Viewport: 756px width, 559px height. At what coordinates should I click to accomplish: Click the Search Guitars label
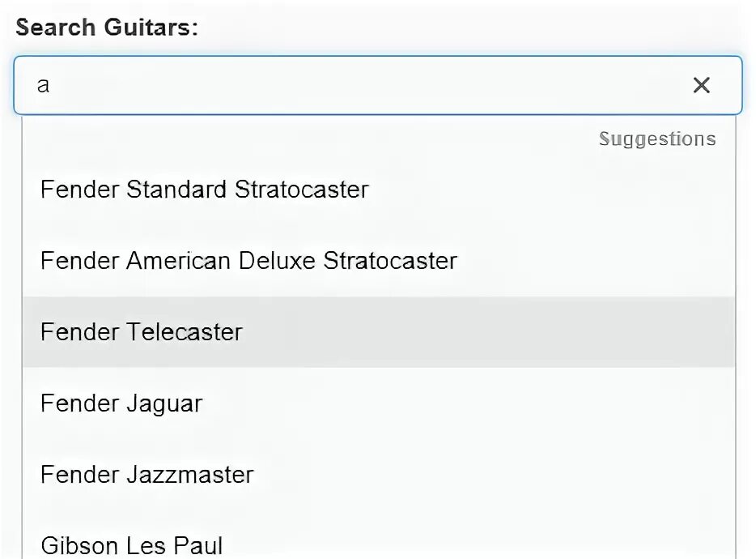click(x=107, y=27)
